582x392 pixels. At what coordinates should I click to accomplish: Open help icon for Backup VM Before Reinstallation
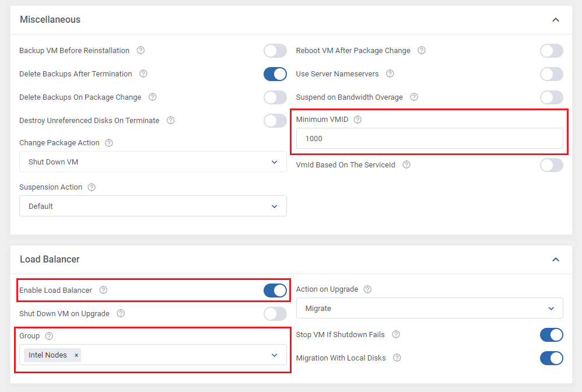(x=141, y=50)
